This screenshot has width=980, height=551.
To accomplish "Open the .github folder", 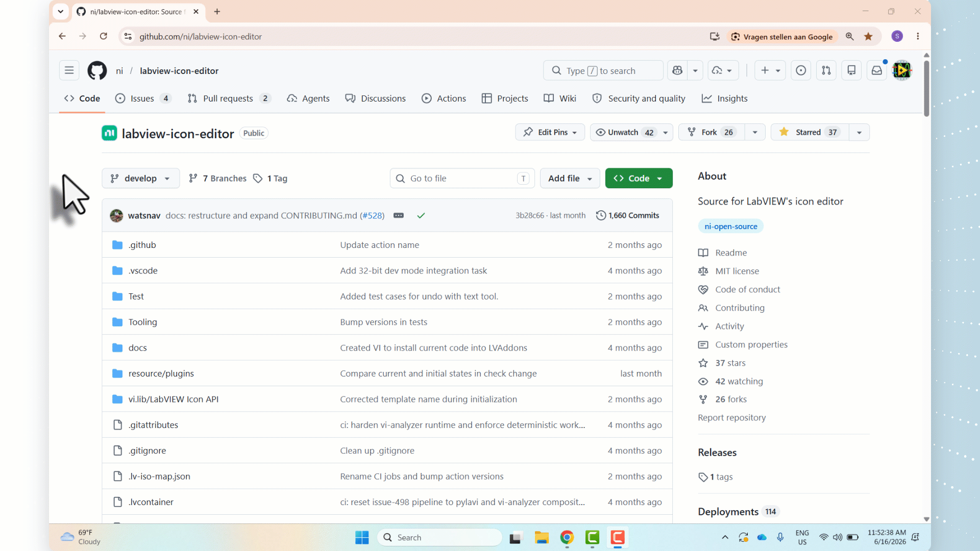I will [142, 245].
